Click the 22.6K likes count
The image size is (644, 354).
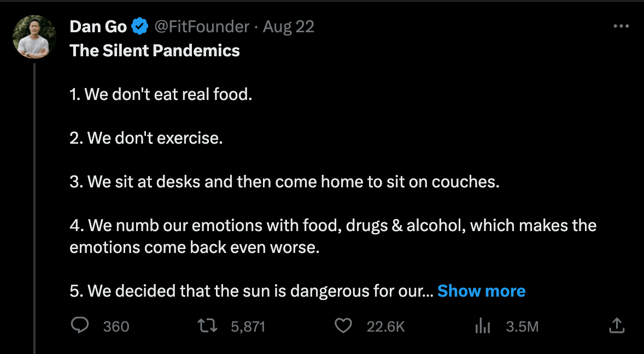[x=385, y=327]
